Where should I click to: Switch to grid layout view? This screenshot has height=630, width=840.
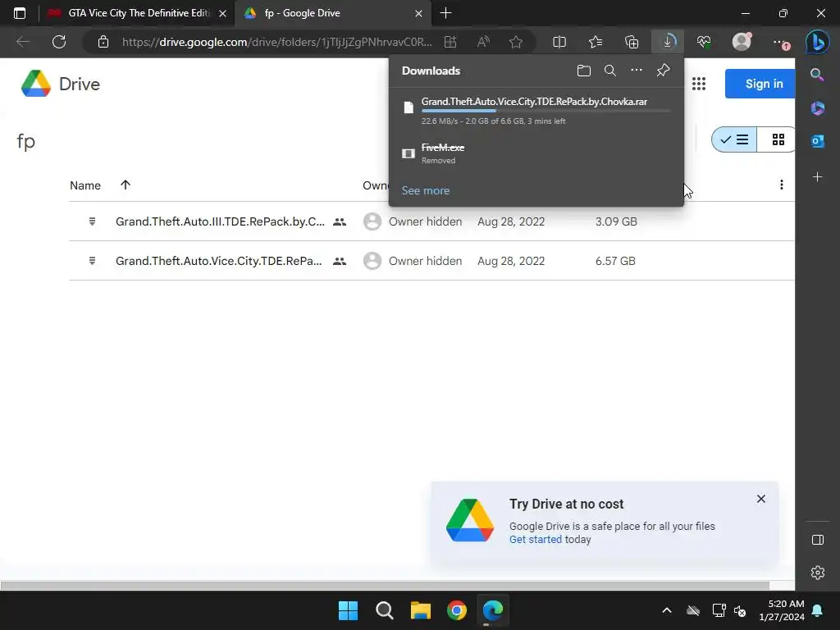click(x=778, y=139)
